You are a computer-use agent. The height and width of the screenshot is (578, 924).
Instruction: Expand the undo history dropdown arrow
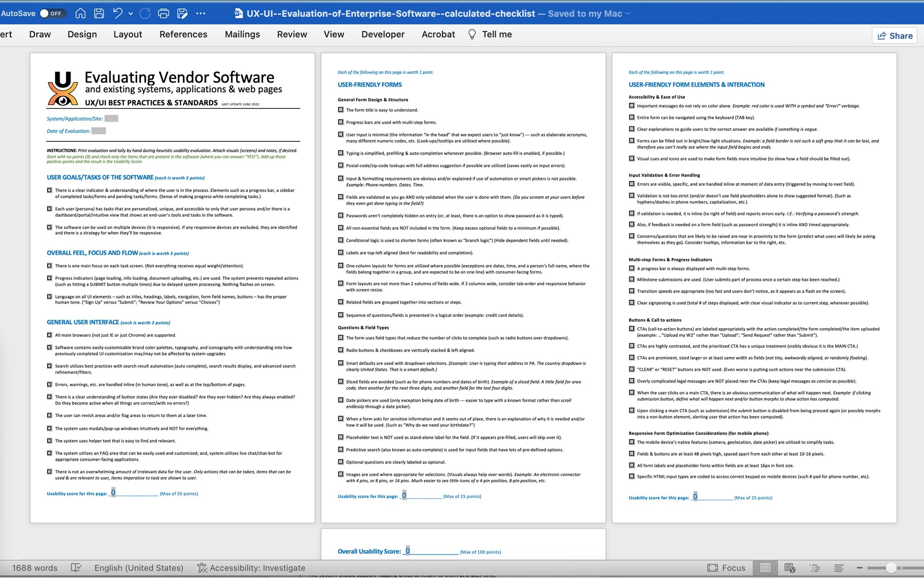[x=131, y=13]
